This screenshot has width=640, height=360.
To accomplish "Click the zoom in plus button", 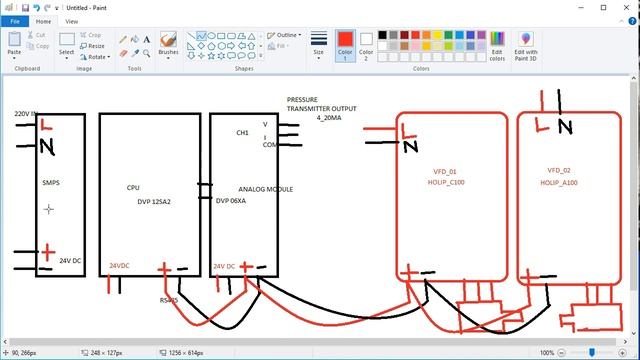I will 622,353.
